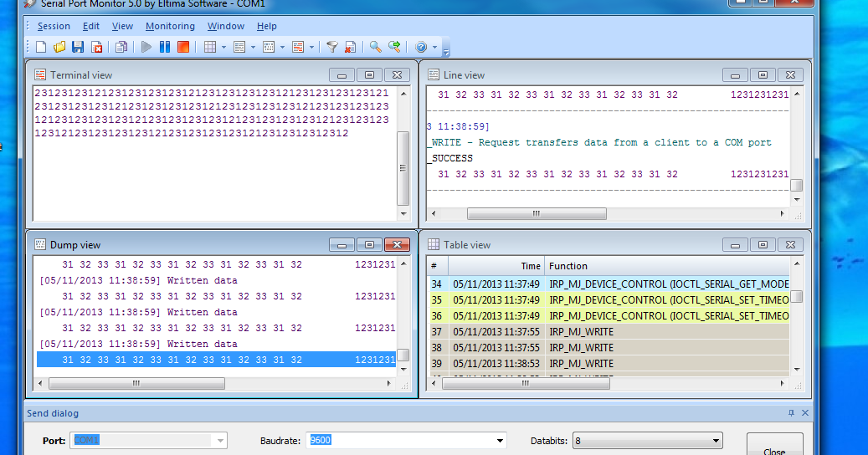Screen dimensions: 868x455
Task: Minimize the Terminal view panel
Action: click(342, 75)
